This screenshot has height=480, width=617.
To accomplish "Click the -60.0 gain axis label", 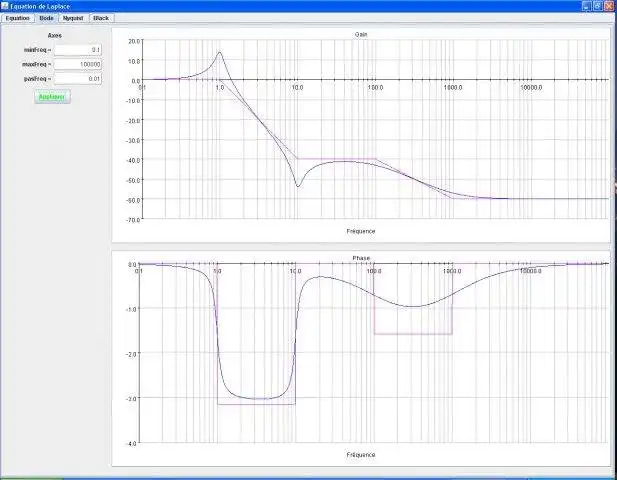I will pos(133,200).
